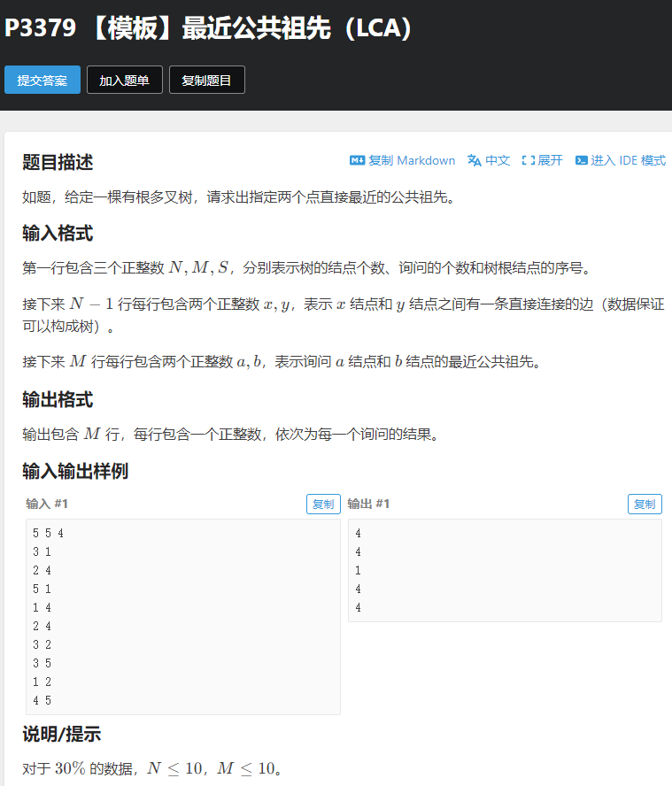Click the 复制题目 button
The image size is (672, 786).
206,80
